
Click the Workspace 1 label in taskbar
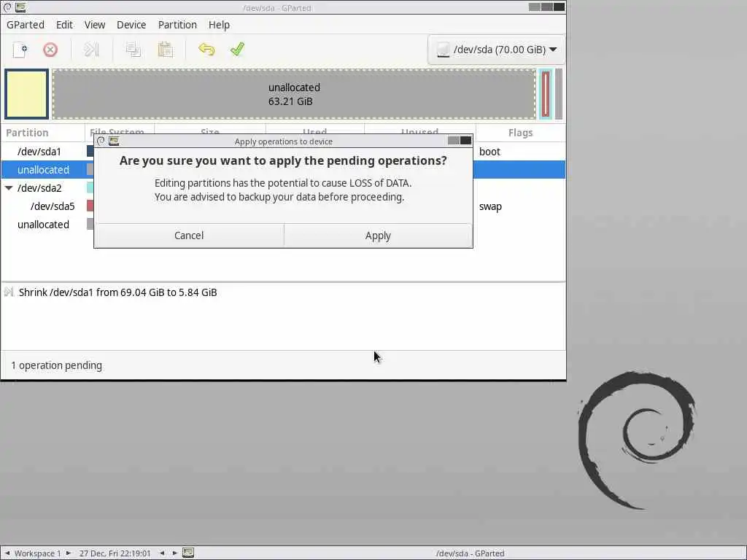pyautogui.click(x=38, y=553)
